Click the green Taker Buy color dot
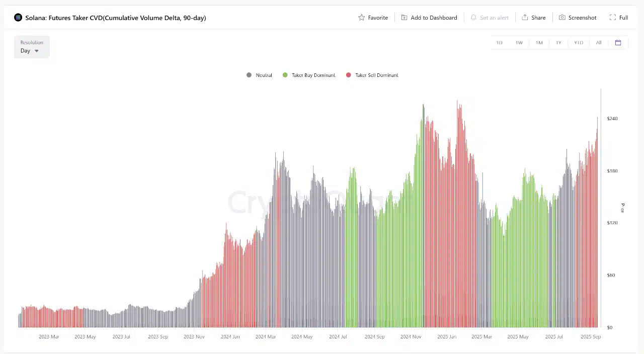Screen dimensions: 644x354 [x=285, y=75]
